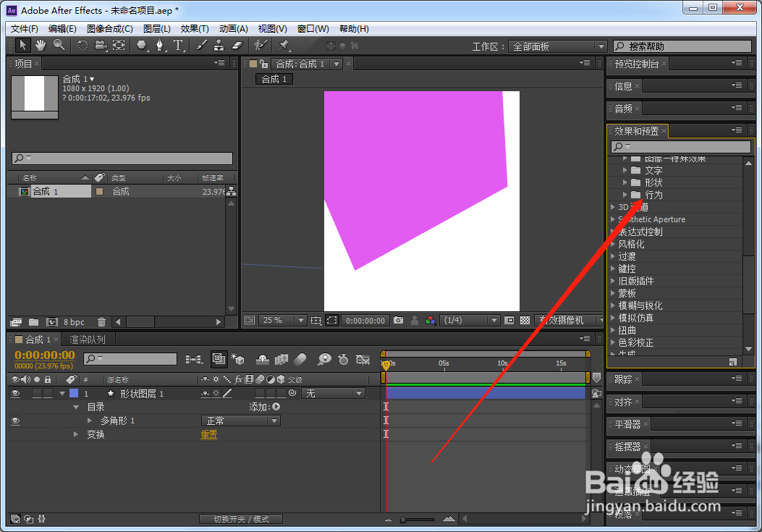Image resolution: width=762 pixels, height=532 pixels.
Task: Open the 文件(F) menu
Action: click(25, 29)
